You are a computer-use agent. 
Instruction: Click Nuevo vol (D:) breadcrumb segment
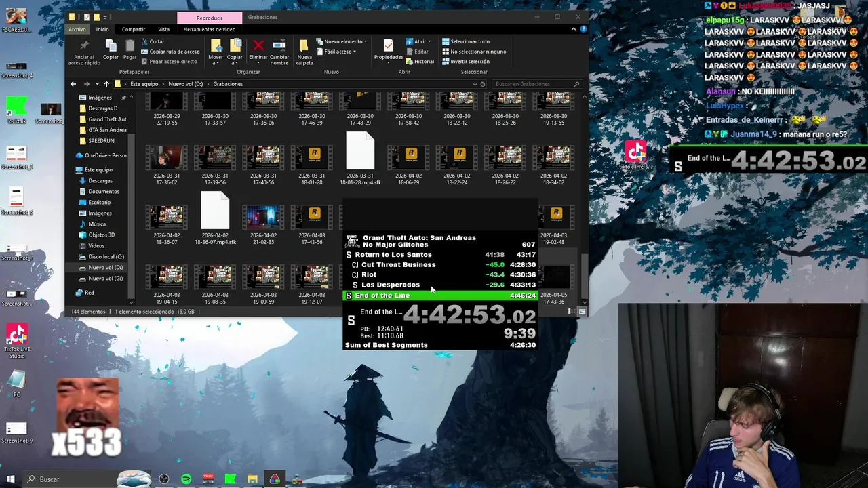[185, 84]
